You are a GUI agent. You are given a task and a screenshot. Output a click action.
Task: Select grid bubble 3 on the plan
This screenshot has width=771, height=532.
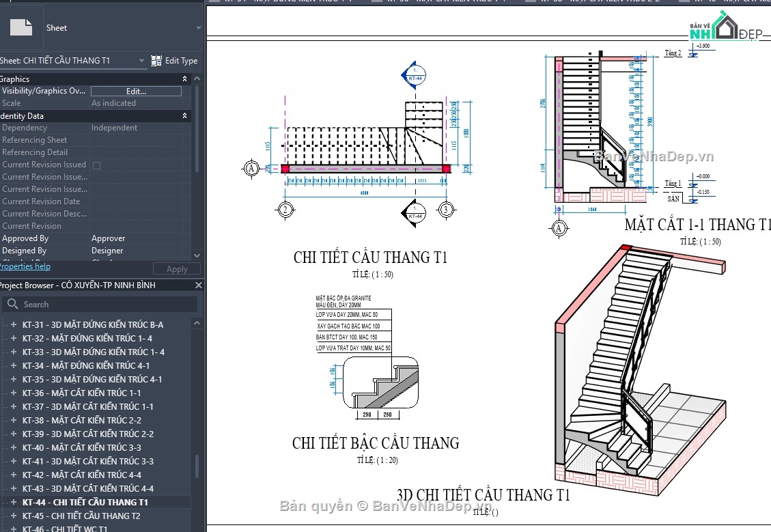click(445, 210)
